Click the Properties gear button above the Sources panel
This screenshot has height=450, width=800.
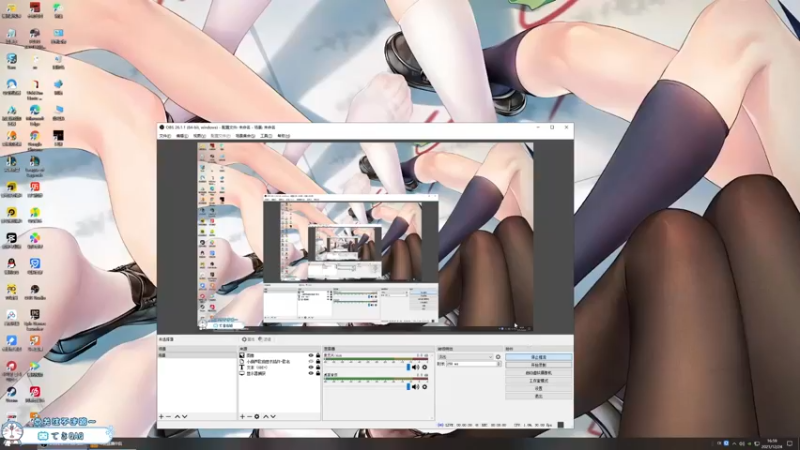tap(248, 339)
